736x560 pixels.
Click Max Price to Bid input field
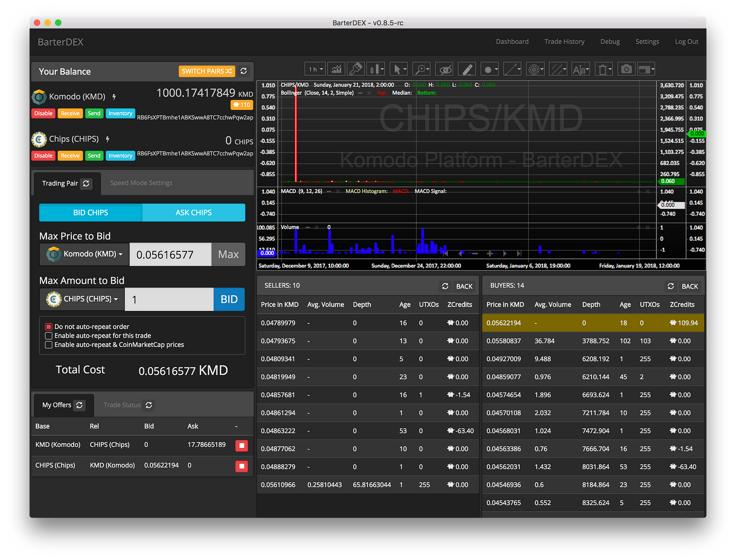[x=170, y=254]
